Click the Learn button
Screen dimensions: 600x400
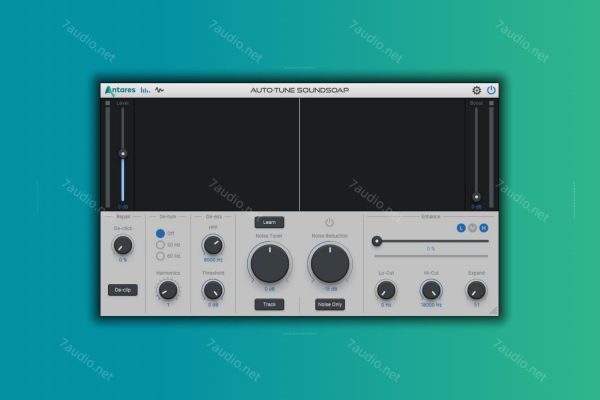pos(269,222)
